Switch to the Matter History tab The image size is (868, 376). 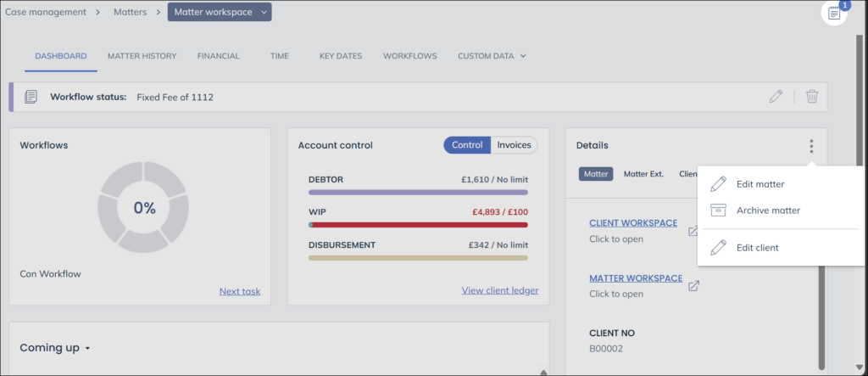coord(142,56)
